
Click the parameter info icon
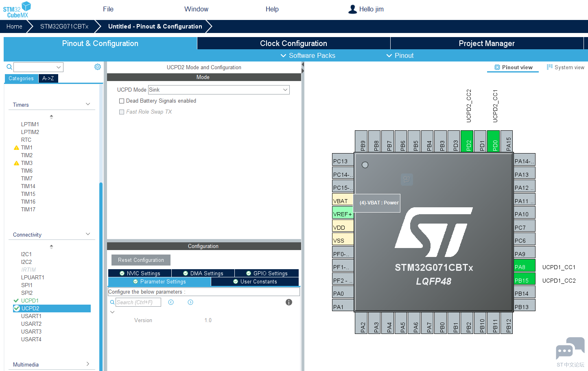(x=289, y=302)
